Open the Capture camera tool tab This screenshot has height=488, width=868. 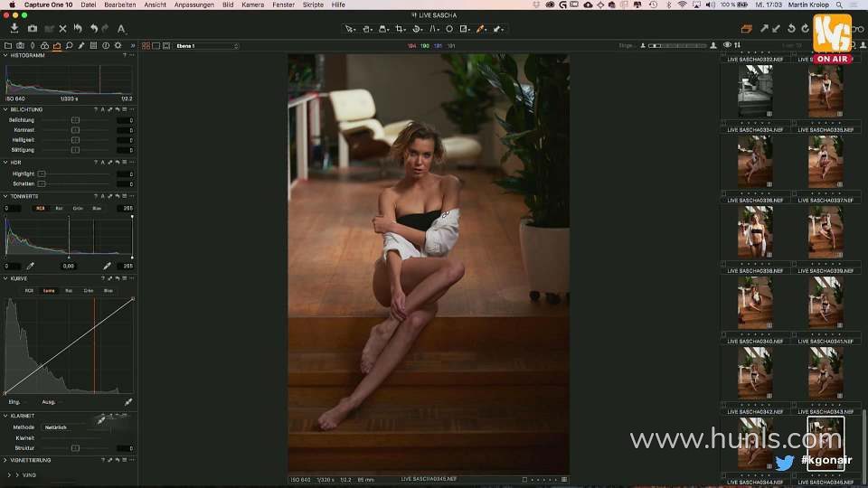click(x=20, y=45)
